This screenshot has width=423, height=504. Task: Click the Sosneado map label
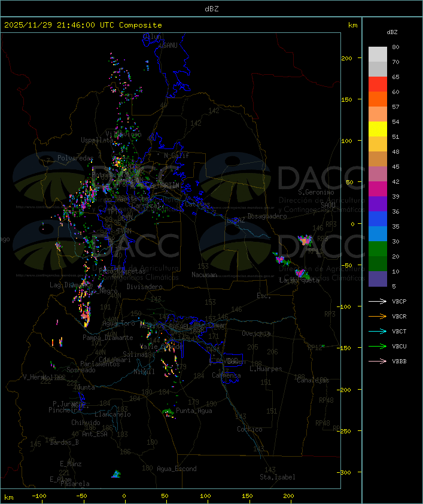point(81,370)
